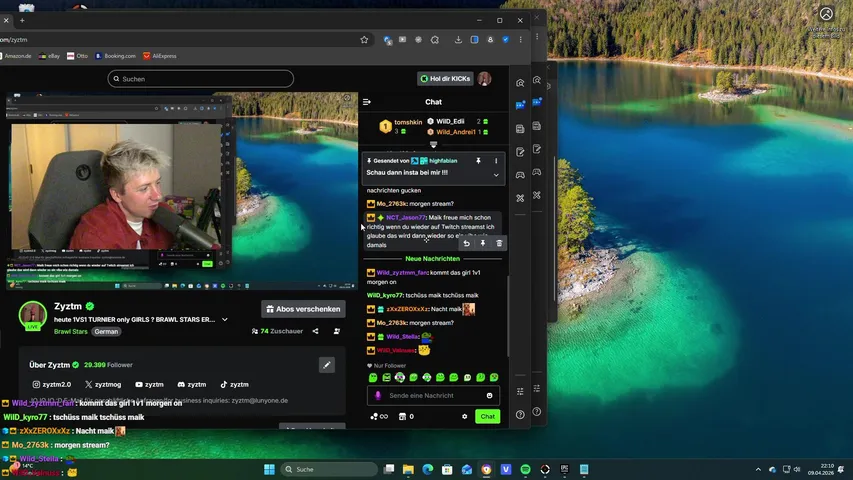Open the Booking.com bookmark
Viewport: 853px width, 480px height.
115,56
